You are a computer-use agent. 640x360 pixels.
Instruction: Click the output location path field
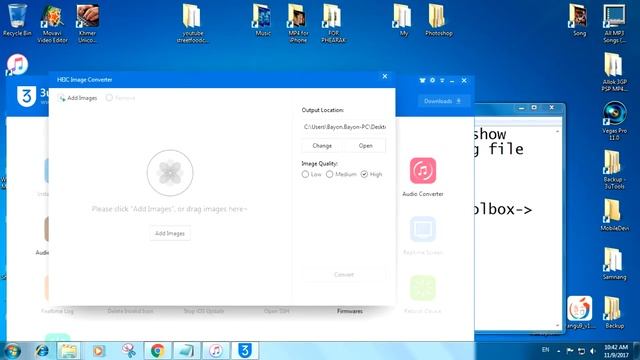click(344, 127)
